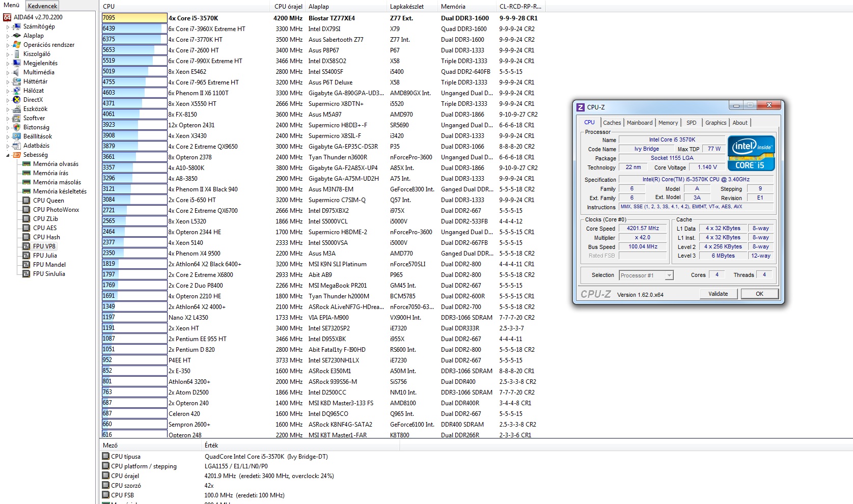This screenshot has width=853, height=504.
Task: Click the 4061 score bar for FX-8150
Action: tap(134, 114)
